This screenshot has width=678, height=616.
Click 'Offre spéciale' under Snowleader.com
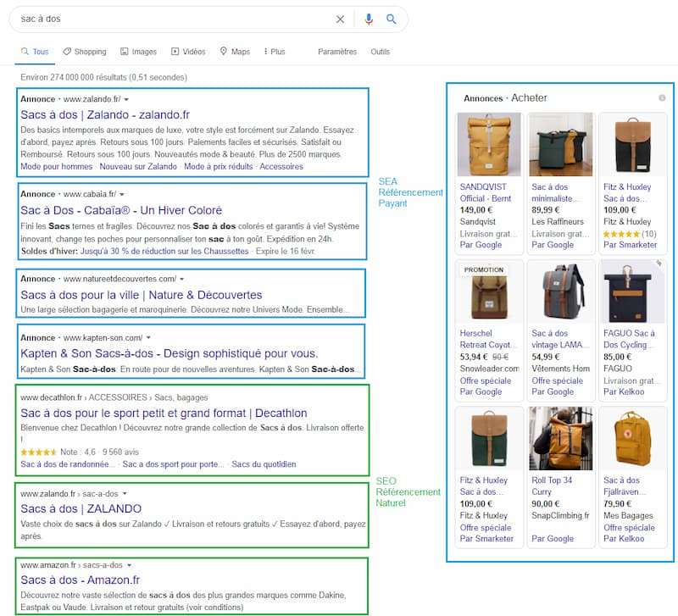click(x=485, y=380)
